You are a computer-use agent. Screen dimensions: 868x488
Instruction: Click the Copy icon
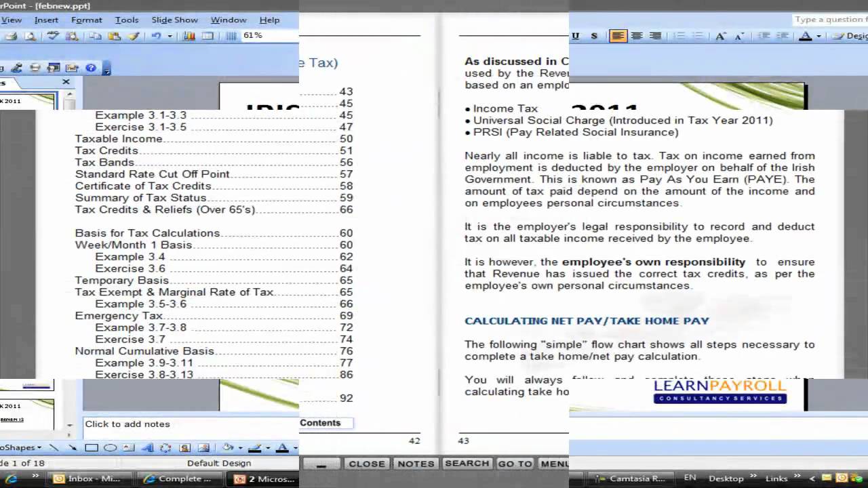(x=96, y=36)
